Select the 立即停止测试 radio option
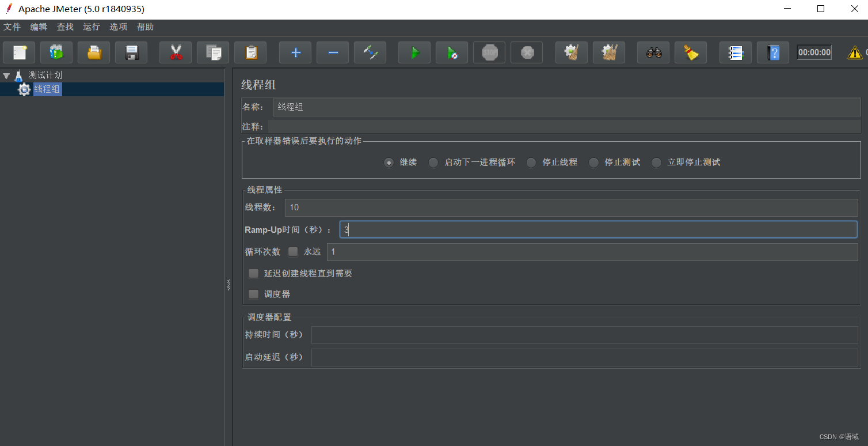 656,162
